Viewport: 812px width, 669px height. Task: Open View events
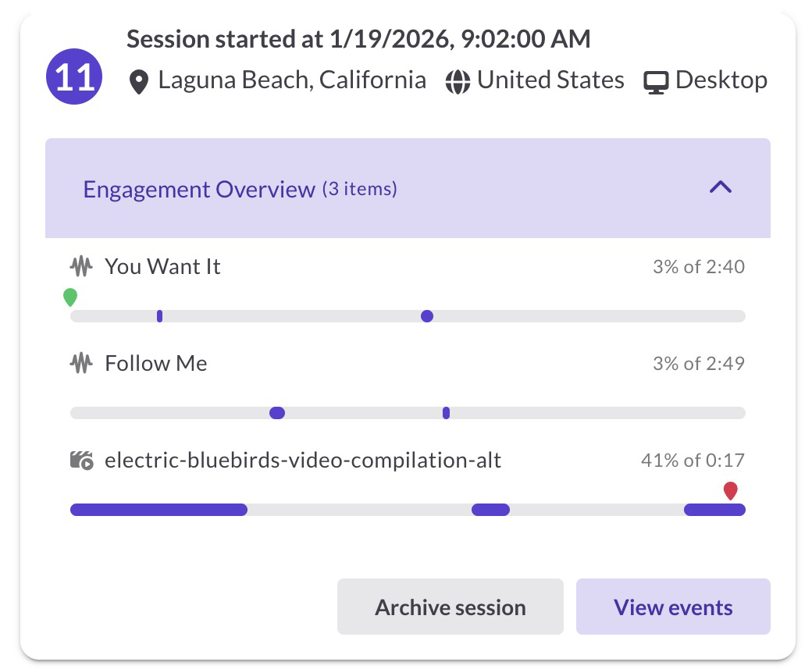[x=673, y=607]
